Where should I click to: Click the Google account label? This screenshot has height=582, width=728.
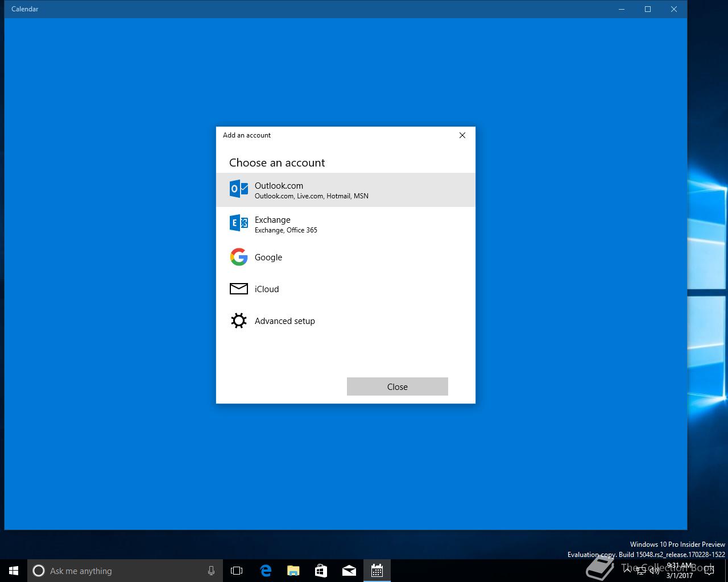coord(268,257)
